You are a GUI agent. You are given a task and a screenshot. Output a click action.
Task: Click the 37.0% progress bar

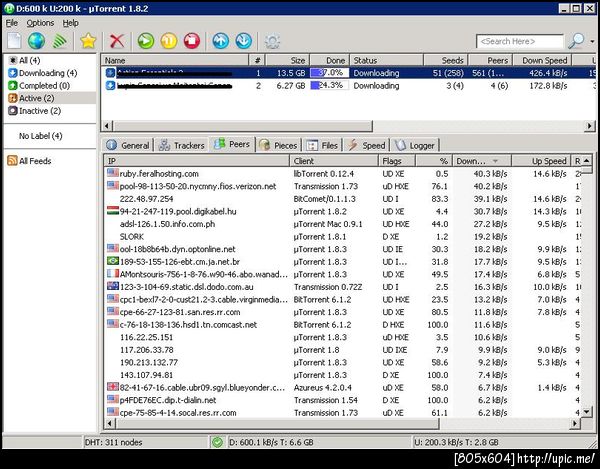coord(329,73)
